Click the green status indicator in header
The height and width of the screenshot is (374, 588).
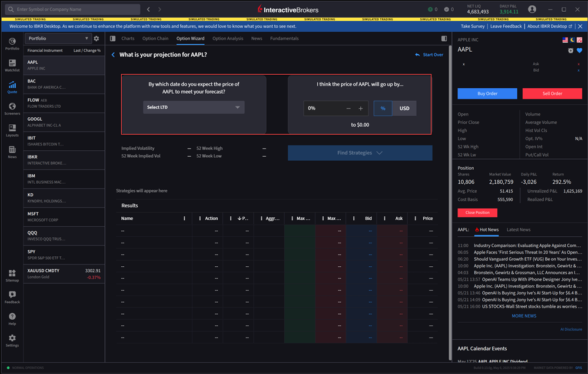tap(430, 9)
